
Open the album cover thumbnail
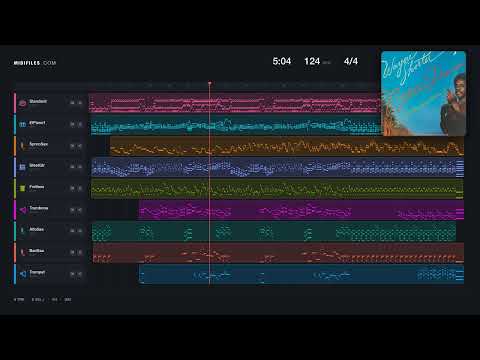tap(423, 93)
